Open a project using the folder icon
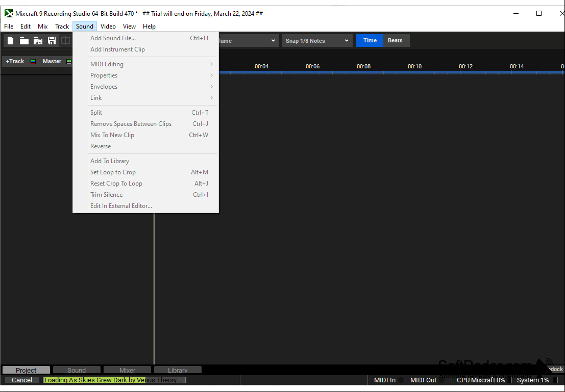Image resolution: width=565 pixels, height=392 pixels. coord(24,41)
